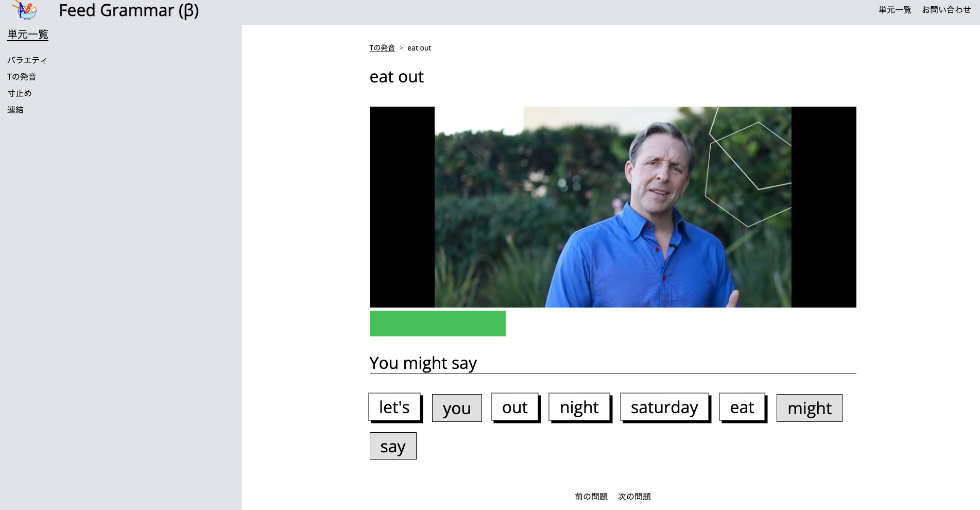Select the "saturday" word tile

[x=664, y=407]
